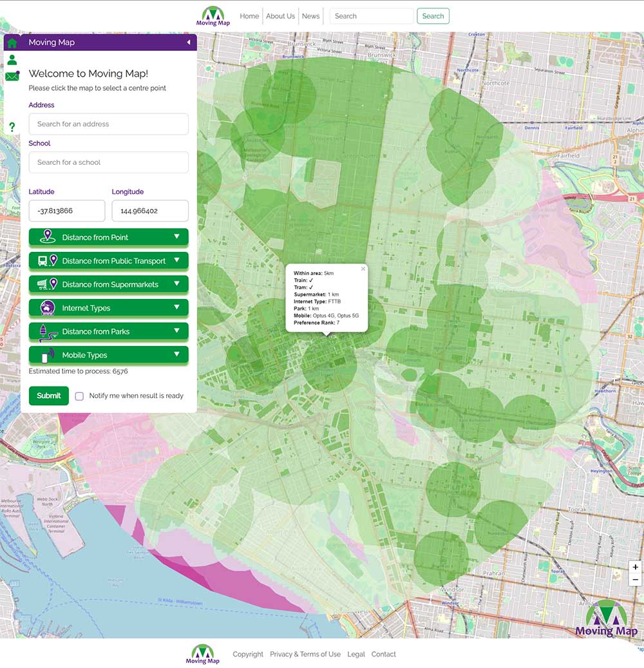
Task: Click the question mark help icon
Action: click(x=12, y=127)
